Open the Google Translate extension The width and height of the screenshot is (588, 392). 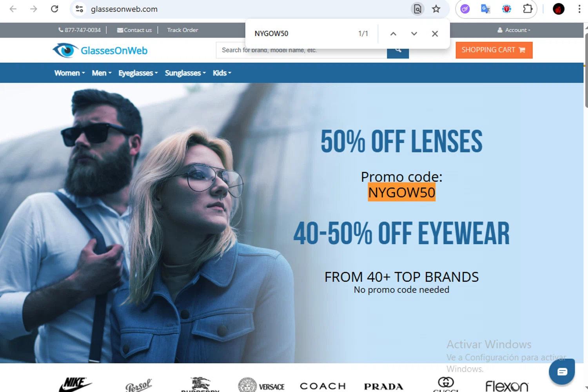tap(486, 9)
